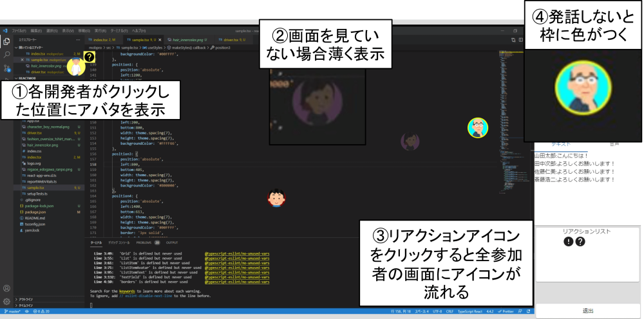Expand the タイムライン section
The height and width of the screenshot is (319, 644).
point(26,305)
